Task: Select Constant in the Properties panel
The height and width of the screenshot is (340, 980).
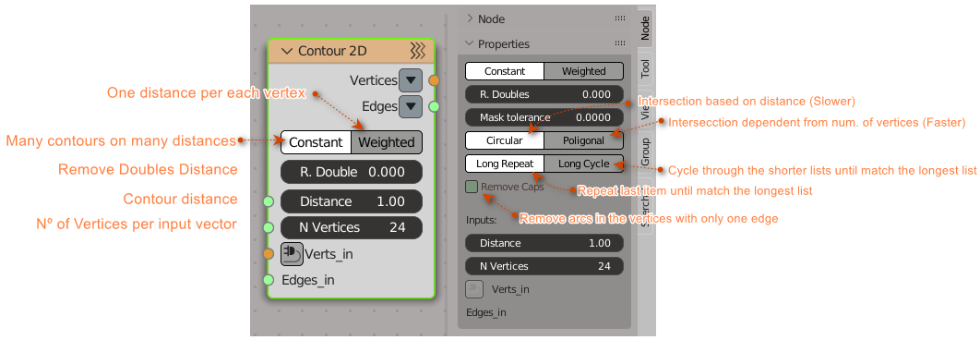Action: click(505, 71)
